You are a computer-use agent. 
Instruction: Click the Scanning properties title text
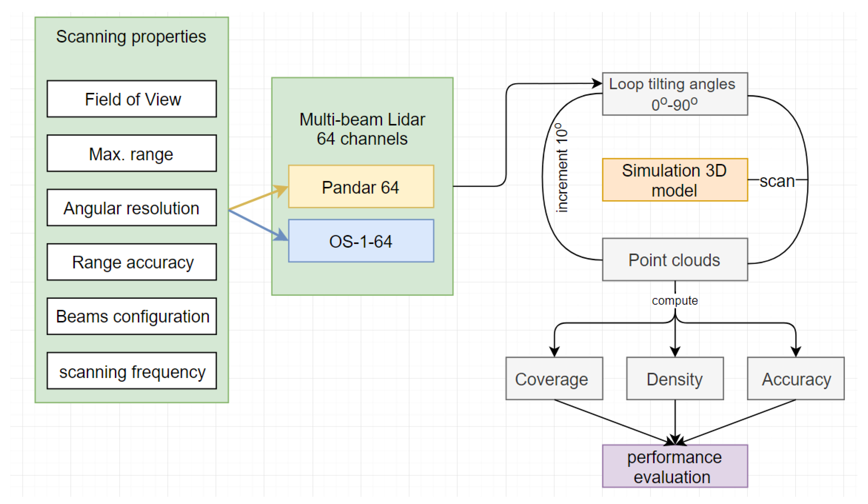(x=131, y=36)
